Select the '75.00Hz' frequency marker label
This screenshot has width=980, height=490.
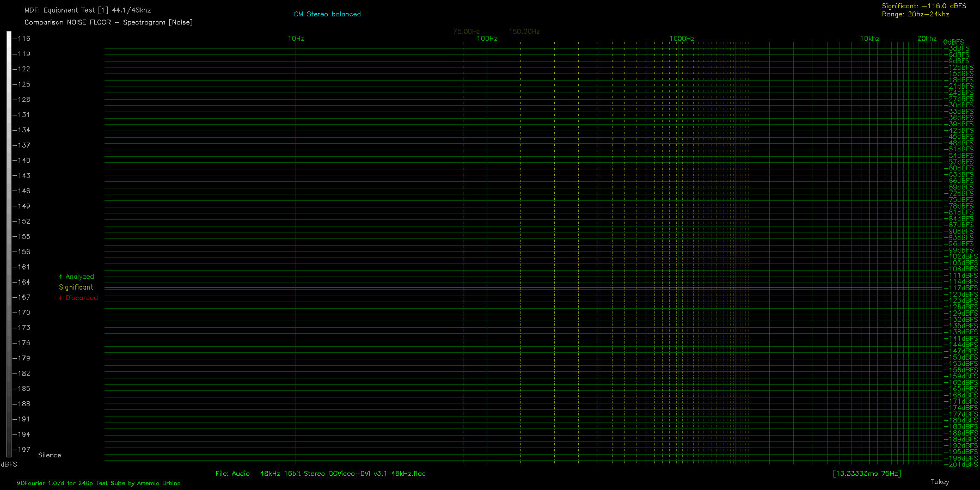(467, 32)
